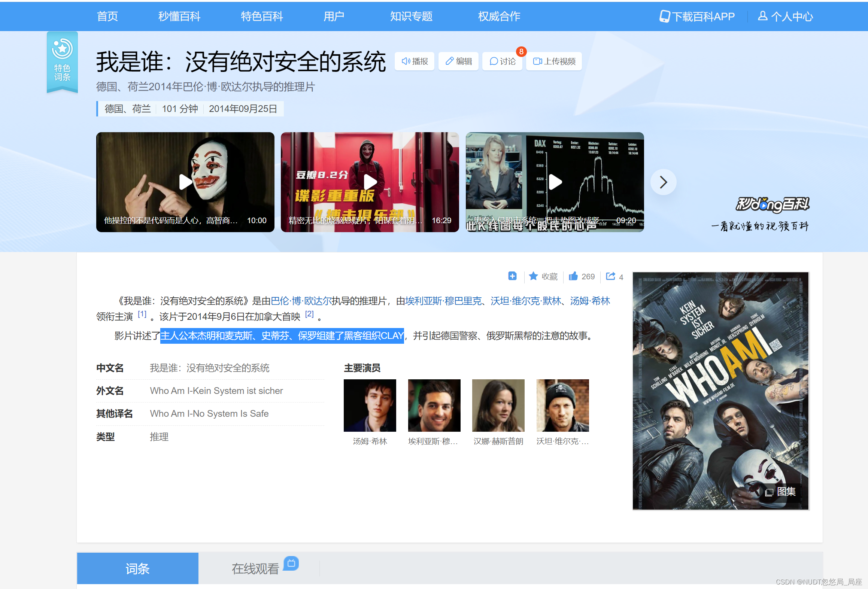Click 上传视频 upload video button

[554, 61]
